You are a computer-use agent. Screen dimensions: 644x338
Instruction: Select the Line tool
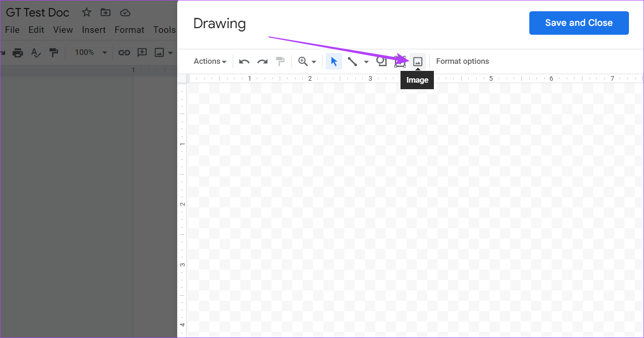click(x=353, y=61)
